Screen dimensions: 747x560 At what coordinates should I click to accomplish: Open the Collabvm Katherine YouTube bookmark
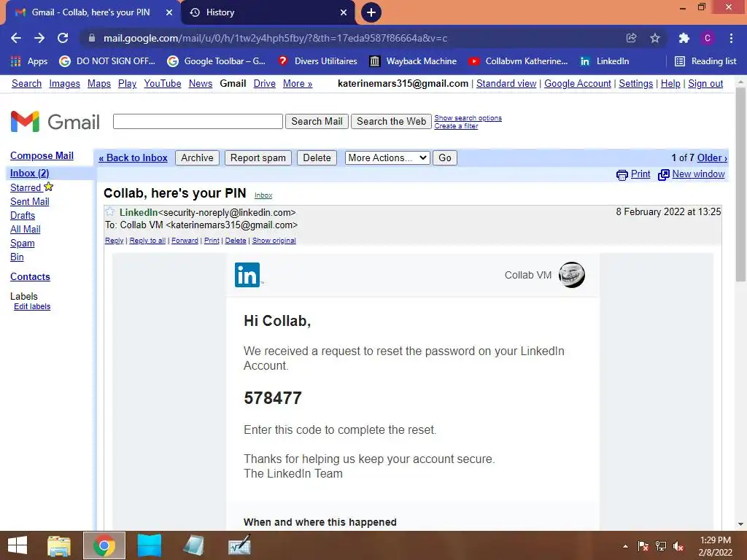(519, 61)
